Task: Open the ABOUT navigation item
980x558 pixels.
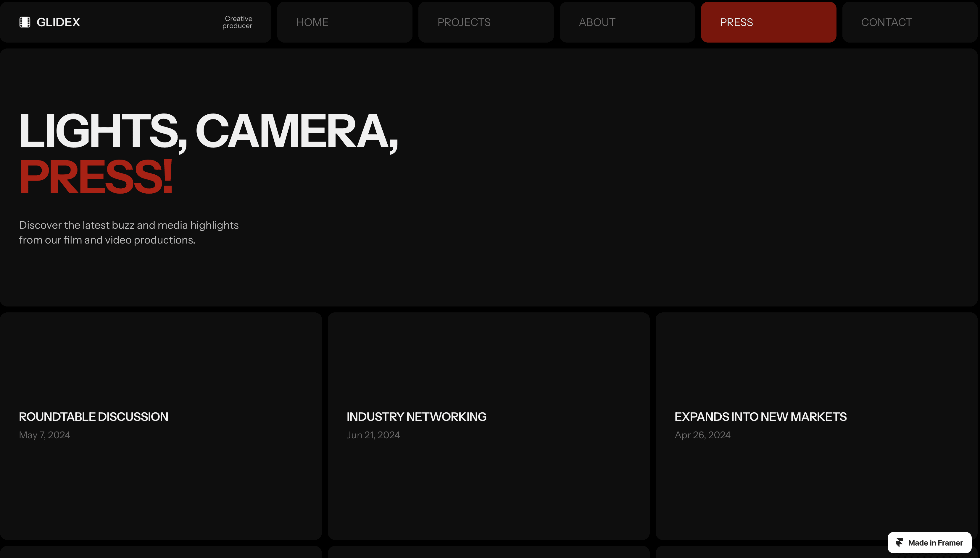Action: (597, 22)
